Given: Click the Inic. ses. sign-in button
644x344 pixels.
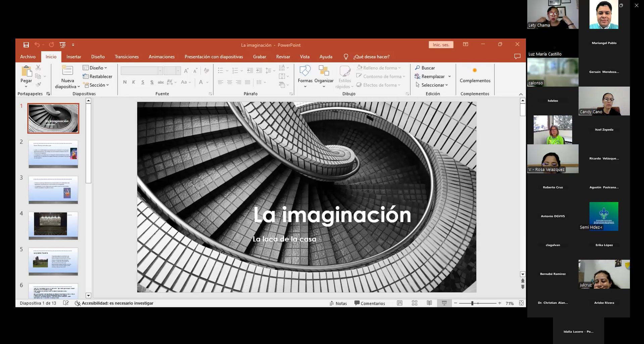Looking at the screenshot, I should pyautogui.click(x=441, y=45).
